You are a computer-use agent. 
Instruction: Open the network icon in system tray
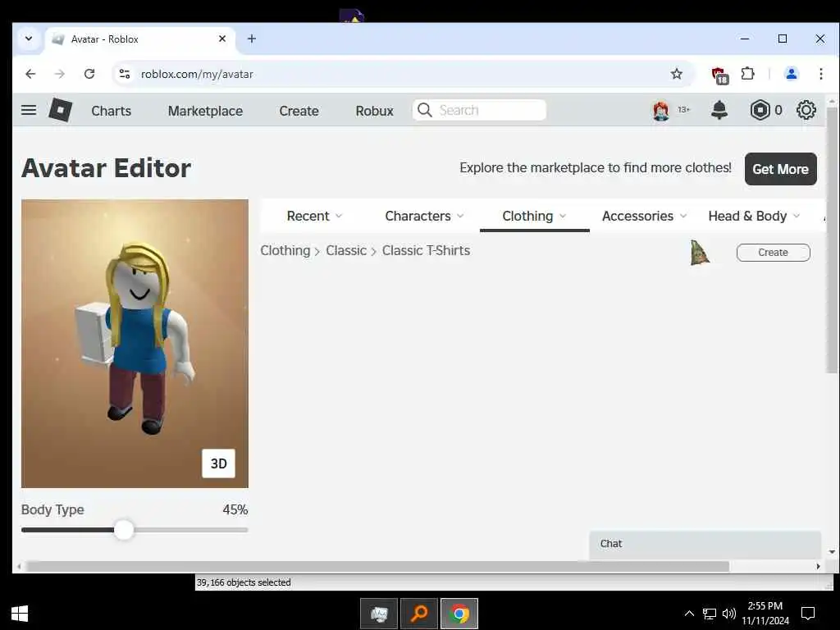pos(710,614)
